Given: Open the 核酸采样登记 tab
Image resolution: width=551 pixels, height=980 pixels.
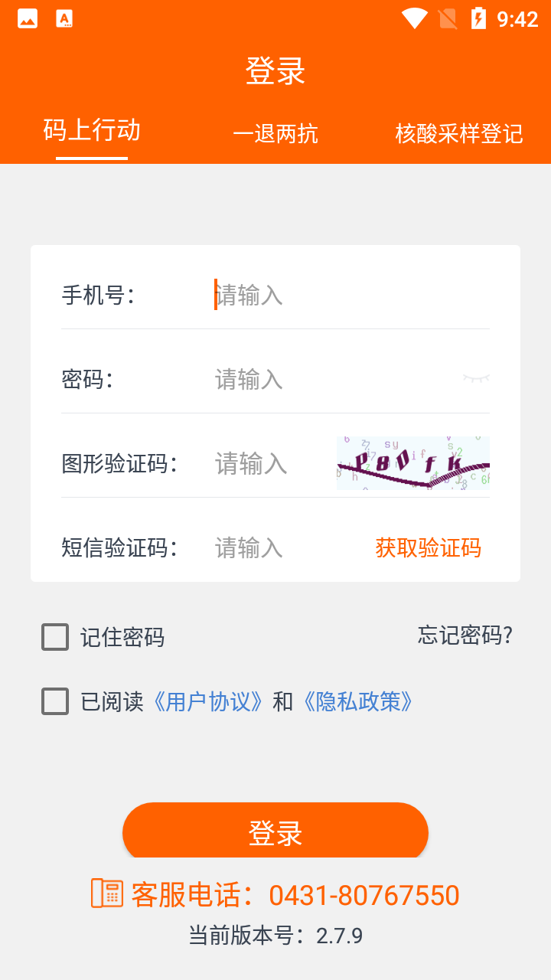Looking at the screenshot, I should click(x=458, y=134).
